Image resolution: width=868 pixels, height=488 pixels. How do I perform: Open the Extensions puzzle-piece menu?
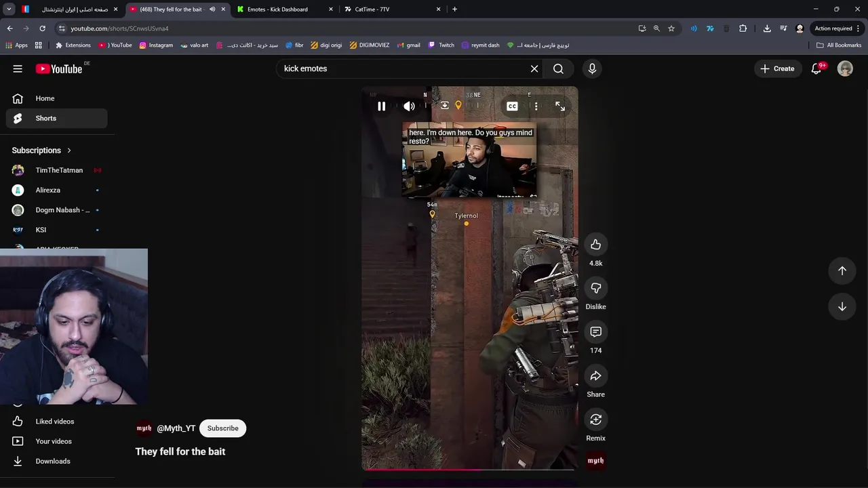743,28
